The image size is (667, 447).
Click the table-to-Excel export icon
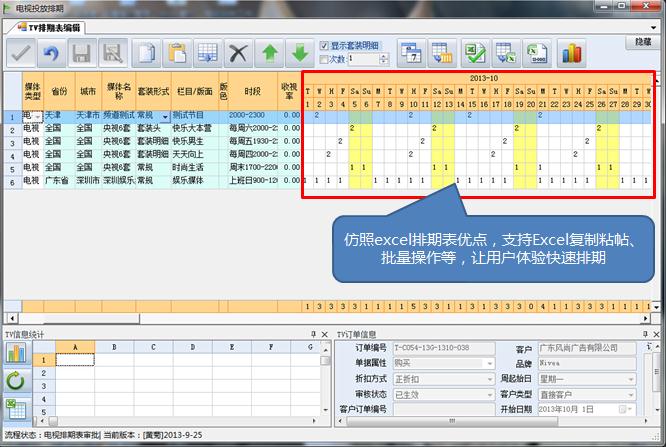pyautogui.click(x=506, y=53)
